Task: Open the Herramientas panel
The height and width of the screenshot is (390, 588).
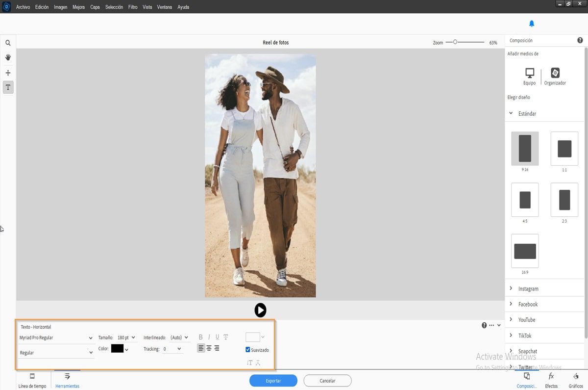Action: (x=67, y=380)
